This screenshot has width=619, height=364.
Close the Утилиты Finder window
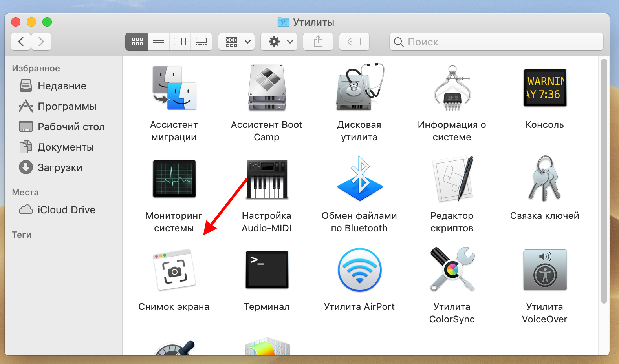(16, 22)
